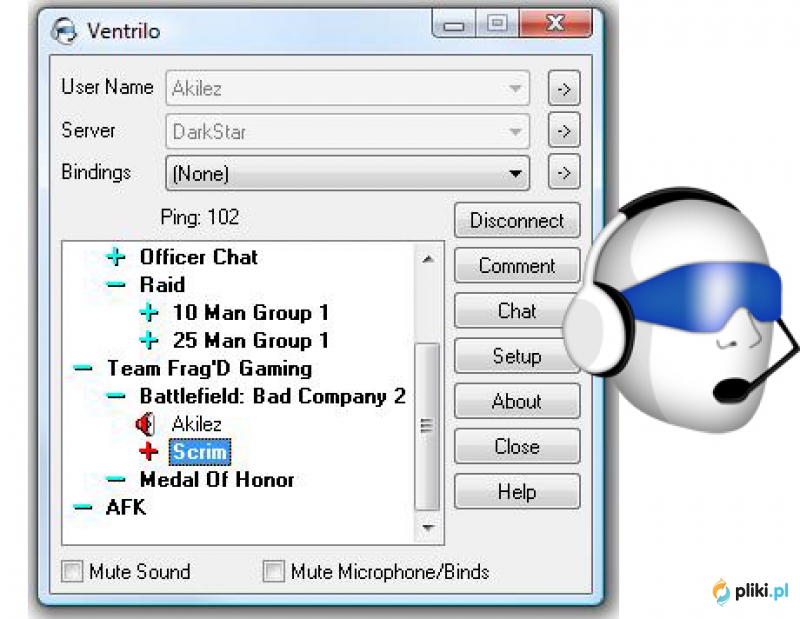Expand the 25 Man Group 1 channel

[x=149, y=340]
